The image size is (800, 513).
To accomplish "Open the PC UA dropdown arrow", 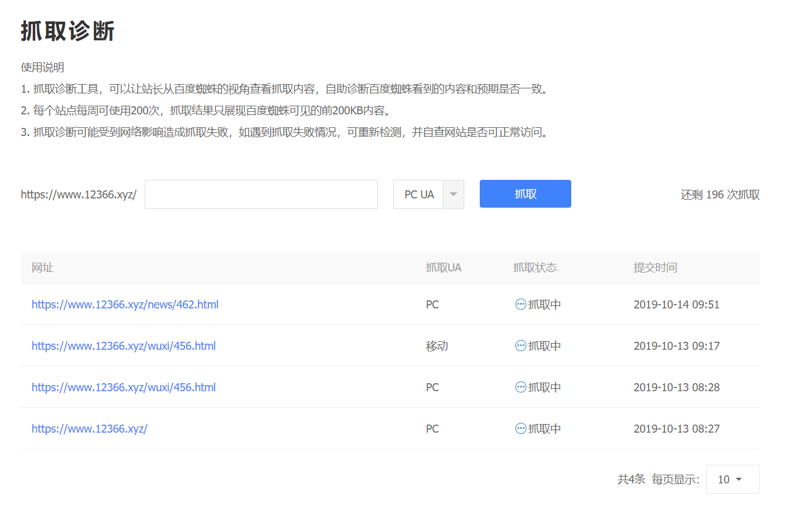I will [x=453, y=194].
